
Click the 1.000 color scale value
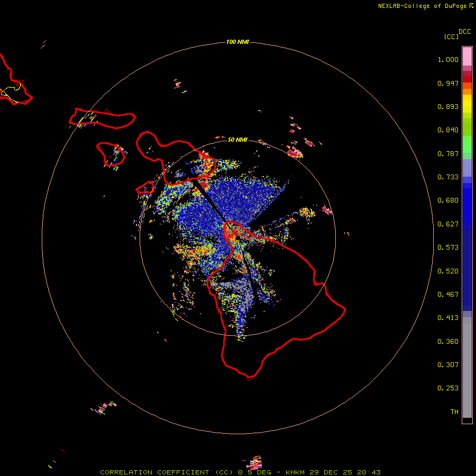pyautogui.click(x=448, y=59)
